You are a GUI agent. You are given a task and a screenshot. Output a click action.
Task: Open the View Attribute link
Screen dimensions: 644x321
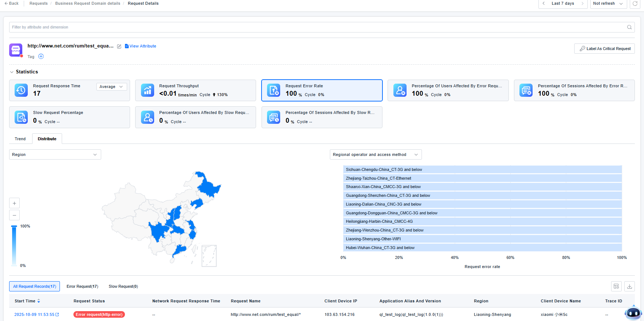click(141, 46)
